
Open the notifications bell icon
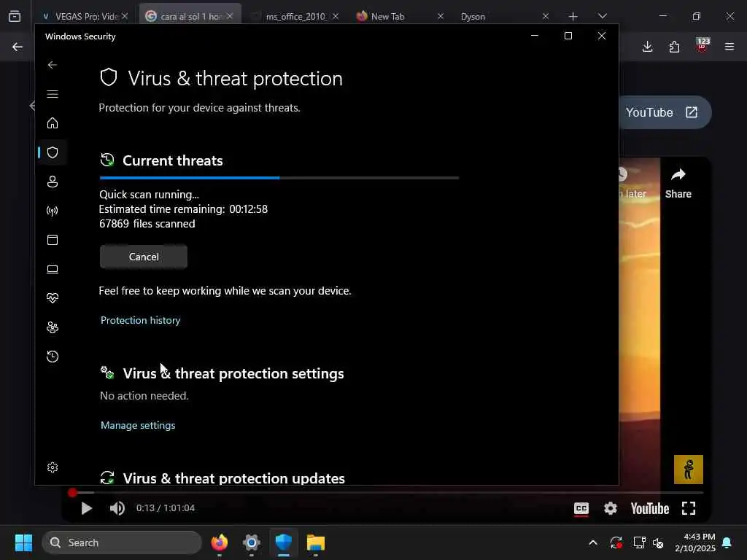[x=727, y=542]
